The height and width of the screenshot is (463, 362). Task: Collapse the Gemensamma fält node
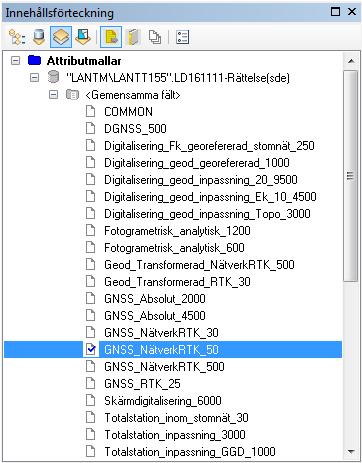point(53,95)
